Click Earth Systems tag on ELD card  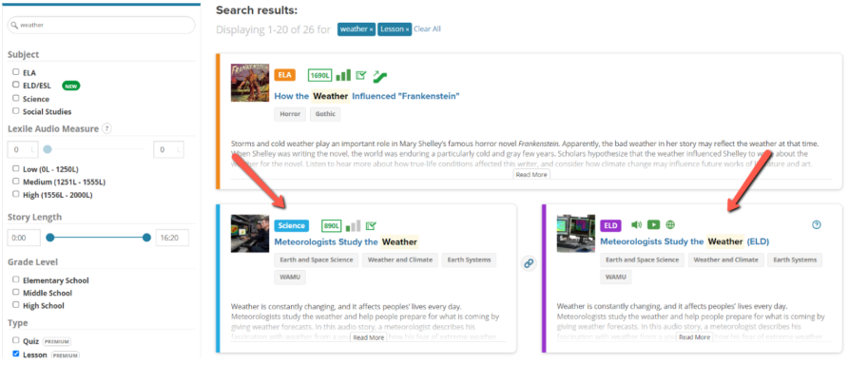coord(795,259)
